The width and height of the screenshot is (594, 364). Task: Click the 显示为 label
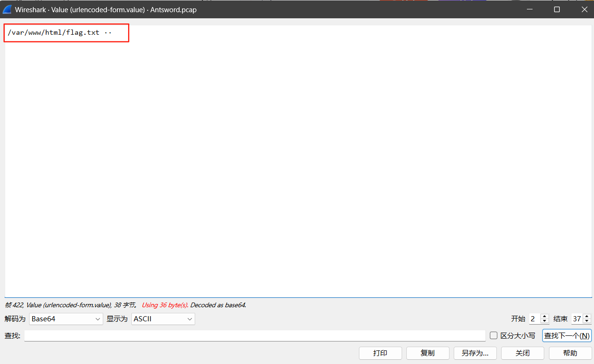(117, 319)
